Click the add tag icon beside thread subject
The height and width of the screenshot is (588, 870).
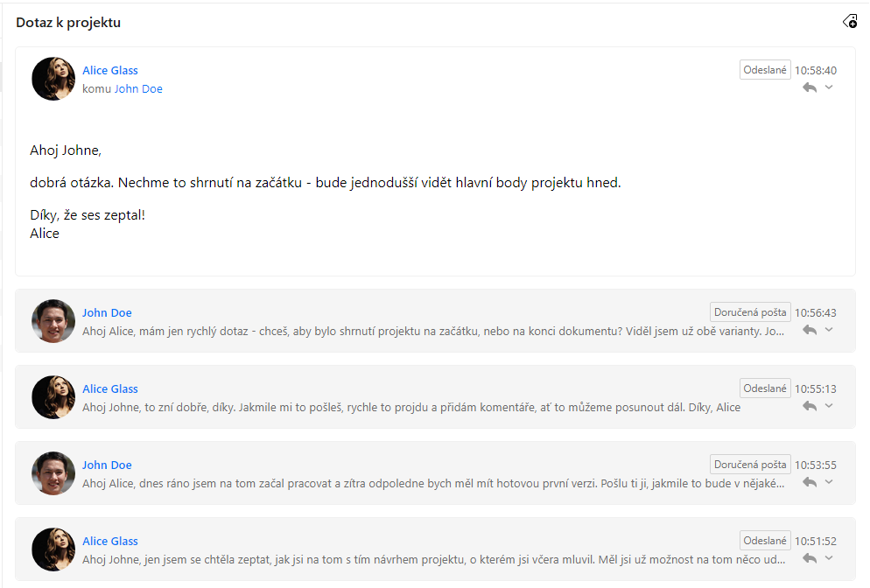click(850, 22)
